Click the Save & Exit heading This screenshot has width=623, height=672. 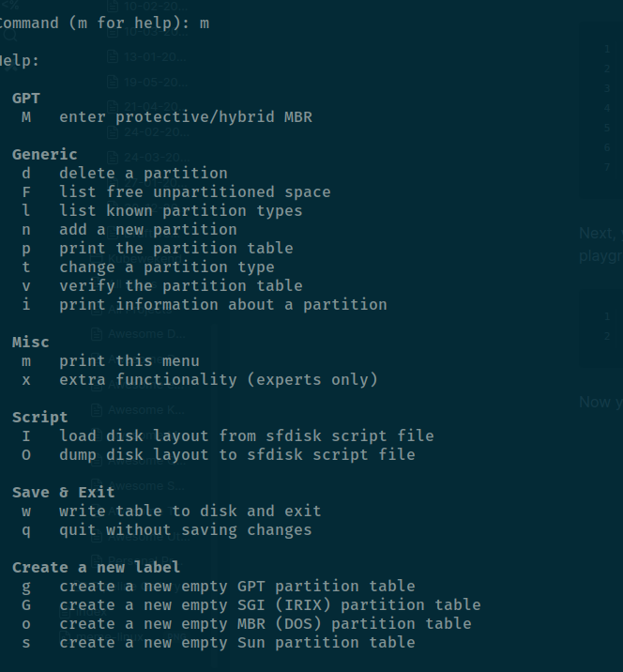(64, 493)
